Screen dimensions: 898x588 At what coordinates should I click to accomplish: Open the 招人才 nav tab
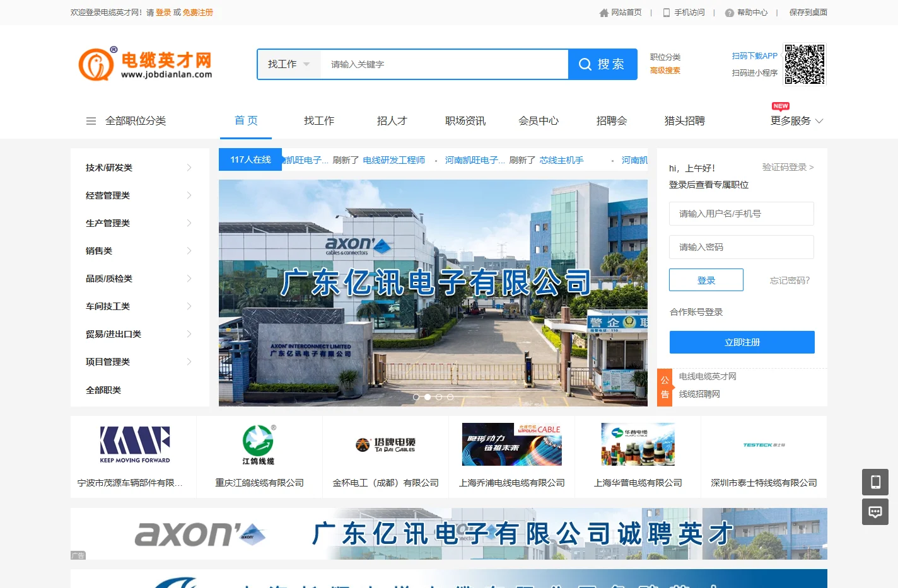coord(392,121)
